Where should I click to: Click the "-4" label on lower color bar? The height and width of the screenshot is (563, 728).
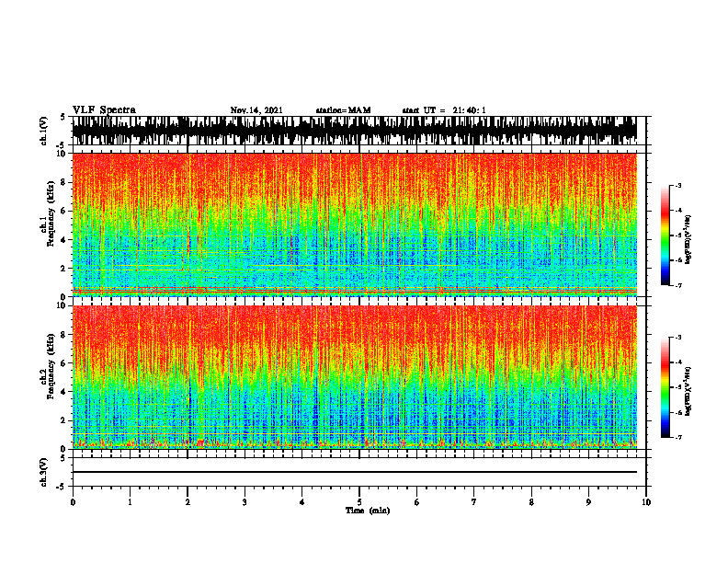678,362
